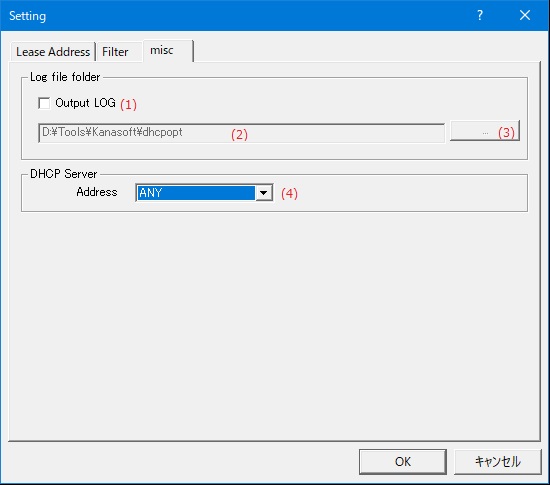Image resolution: width=550 pixels, height=485 pixels.
Task: Click the Setting title bar text
Action: (x=27, y=16)
